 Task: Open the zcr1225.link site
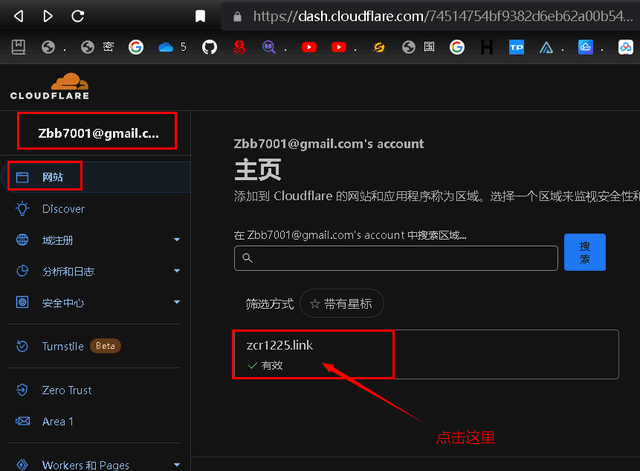tap(280, 345)
